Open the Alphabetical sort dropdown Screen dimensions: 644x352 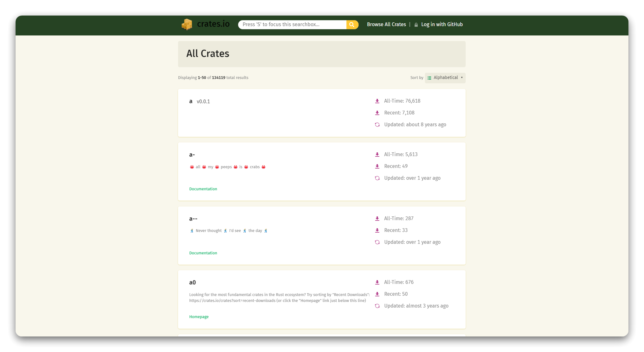tap(445, 78)
